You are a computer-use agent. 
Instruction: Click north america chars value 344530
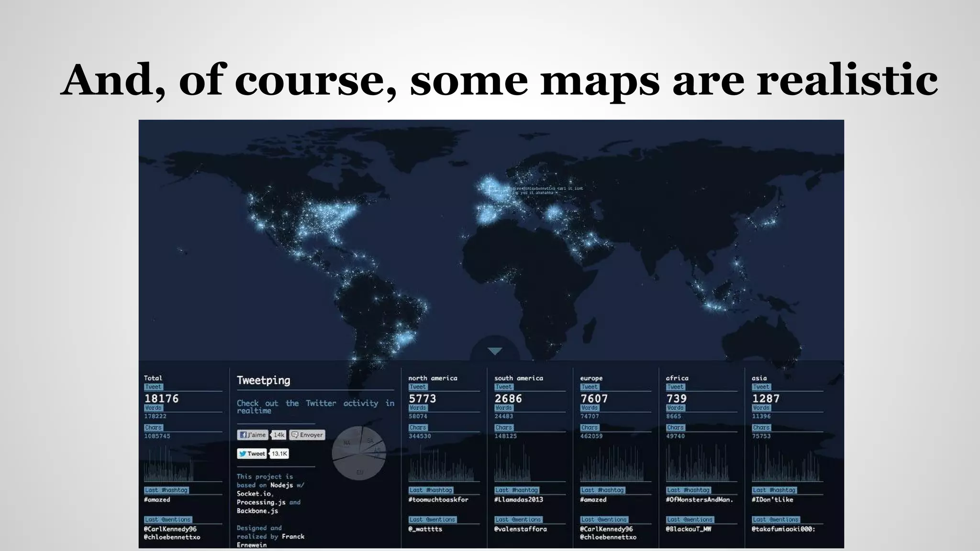(x=420, y=436)
